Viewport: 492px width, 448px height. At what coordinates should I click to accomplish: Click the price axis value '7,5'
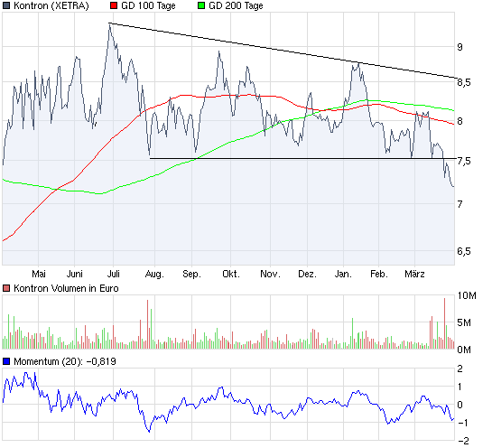pyautogui.click(x=464, y=161)
